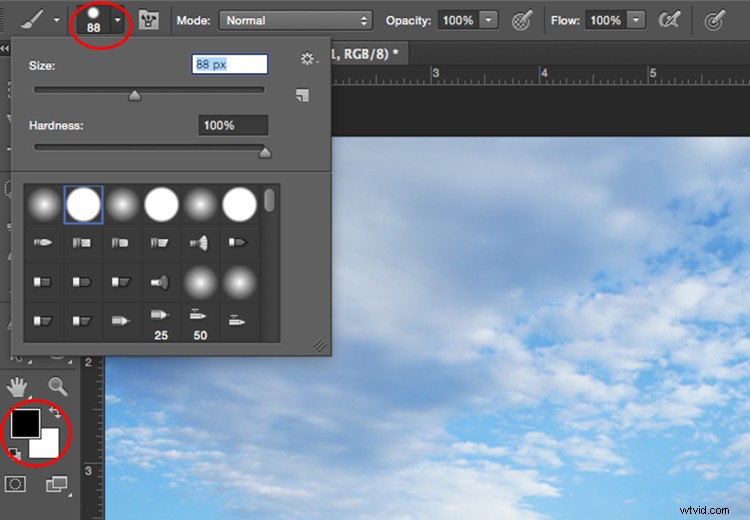Collapse the tools panel double-arrow
This screenshot has height=520, width=750.
(x=4, y=48)
